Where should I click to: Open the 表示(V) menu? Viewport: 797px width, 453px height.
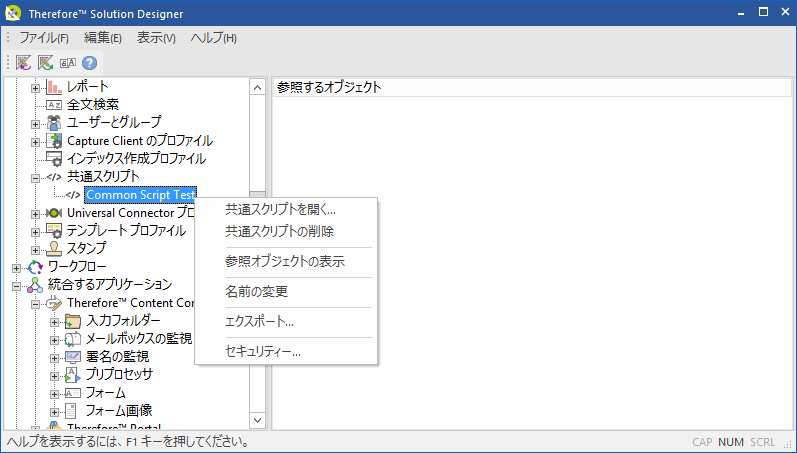(x=157, y=38)
